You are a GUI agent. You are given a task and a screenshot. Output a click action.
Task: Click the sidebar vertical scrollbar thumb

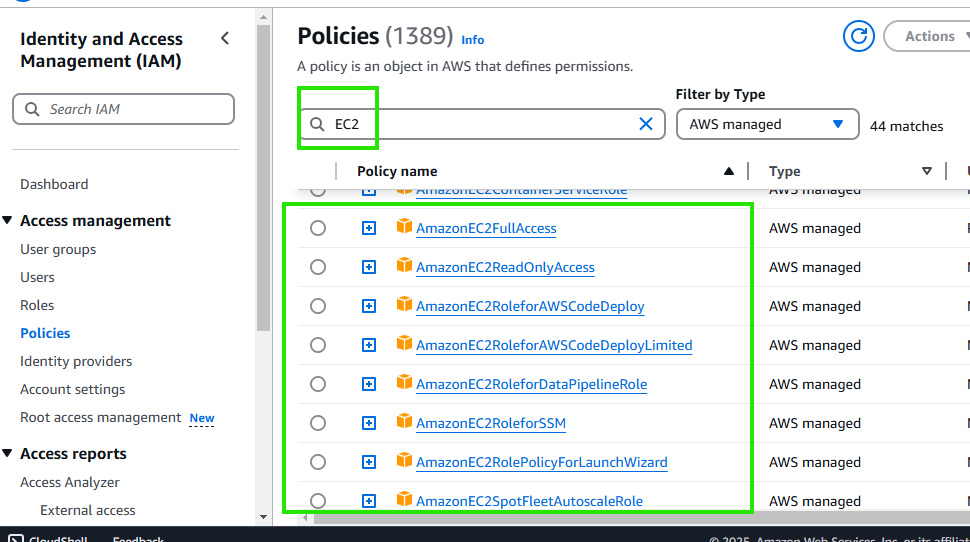tap(264, 178)
